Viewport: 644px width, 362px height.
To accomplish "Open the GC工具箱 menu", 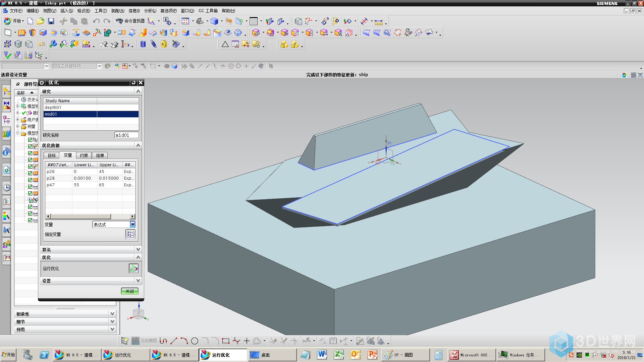I will [x=208, y=11].
